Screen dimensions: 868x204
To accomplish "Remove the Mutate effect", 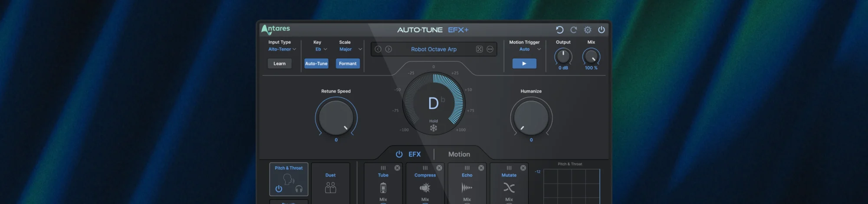I will click(523, 168).
